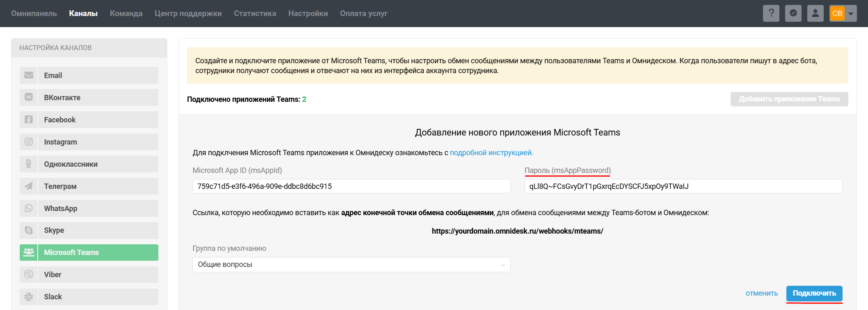868x310 pixels.
Task: Click the checkmark badge icon in header
Action: coord(793,14)
